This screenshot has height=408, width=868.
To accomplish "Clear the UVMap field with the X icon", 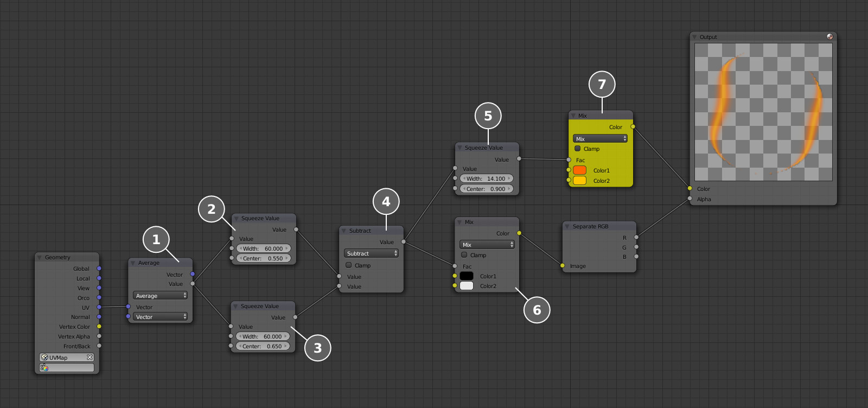I will 90,358.
